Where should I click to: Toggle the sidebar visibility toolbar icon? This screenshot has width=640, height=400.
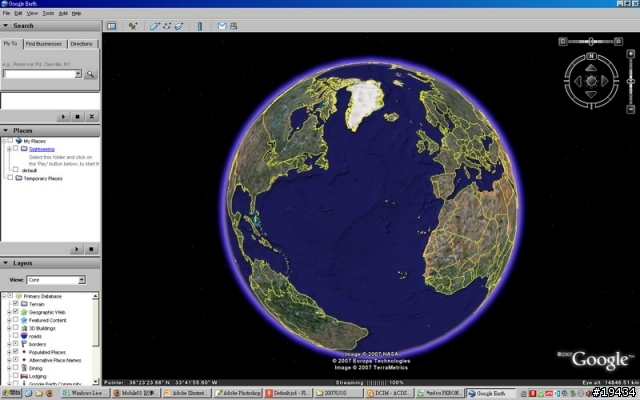click(111, 26)
